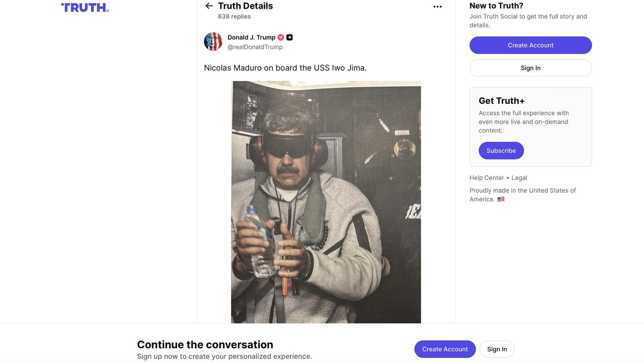
Task: Click the red verified badge icon
Action: pos(281,38)
